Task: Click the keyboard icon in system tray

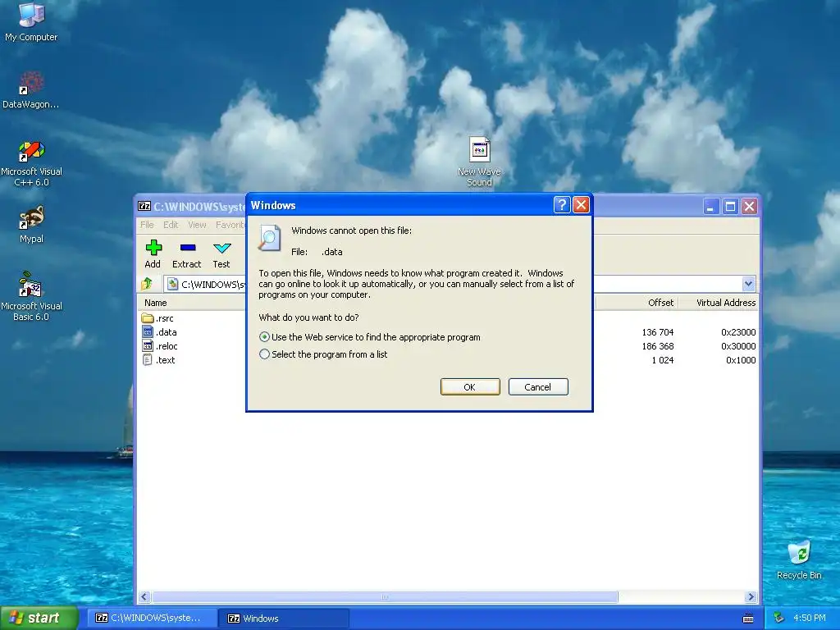Action: pos(748,619)
